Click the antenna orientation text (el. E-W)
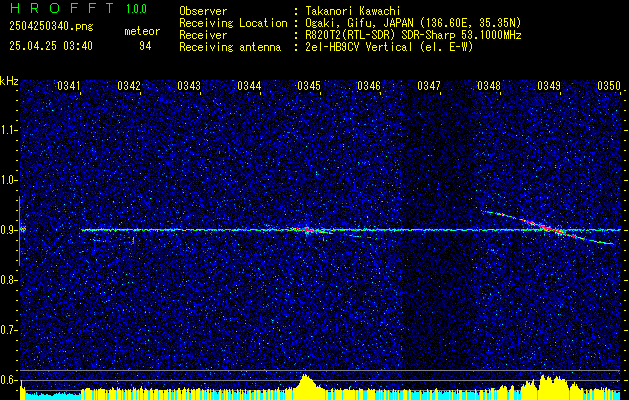Screen dimensions: 629x400 445,47
